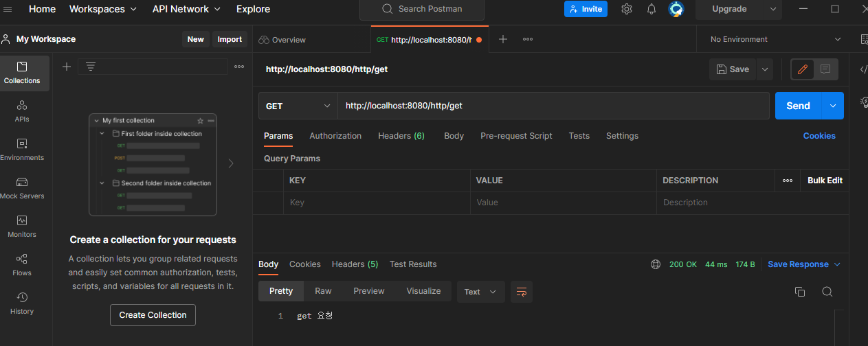Image resolution: width=868 pixels, height=346 pixels.
Task: Click the user avatar icon
Action: pyautogui.click(x=676, y=9)
